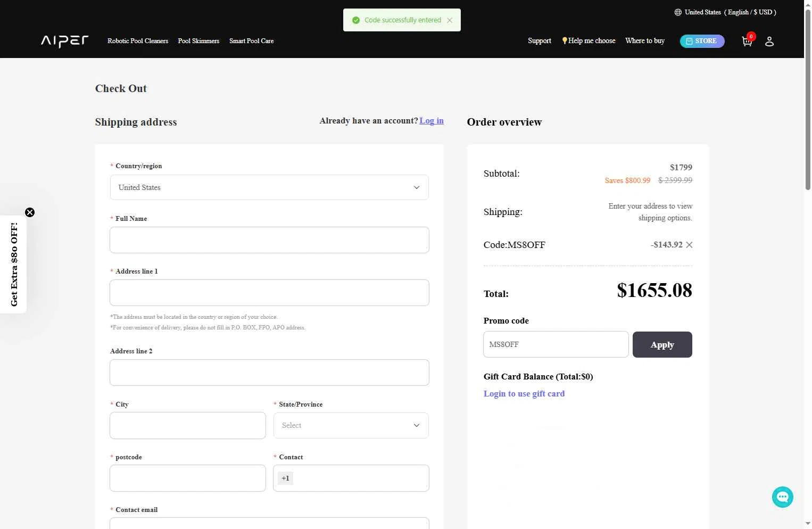Image resolution: width=812 pixels, height=529 pixels.
Task: Click the Order overview heading
Action: [x=504, y=122]
